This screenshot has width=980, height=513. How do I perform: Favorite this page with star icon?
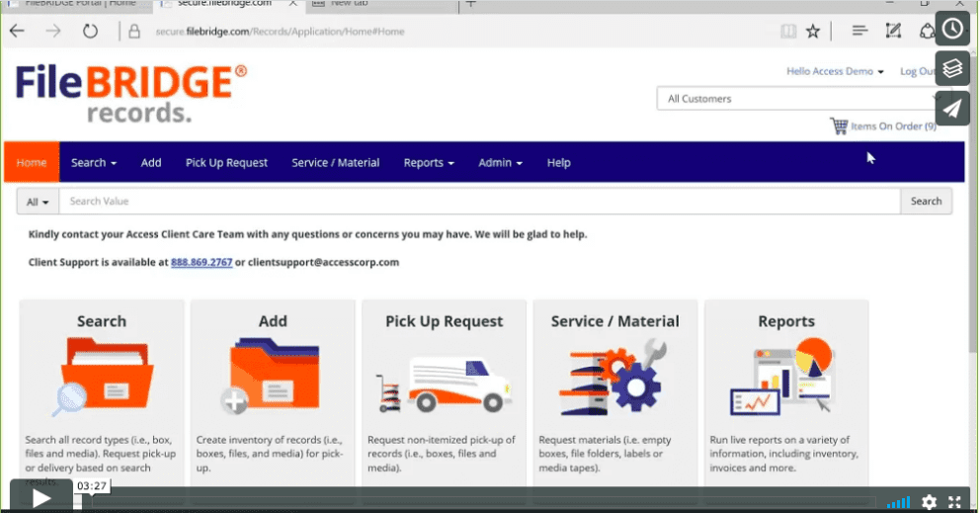pos(813,32)
